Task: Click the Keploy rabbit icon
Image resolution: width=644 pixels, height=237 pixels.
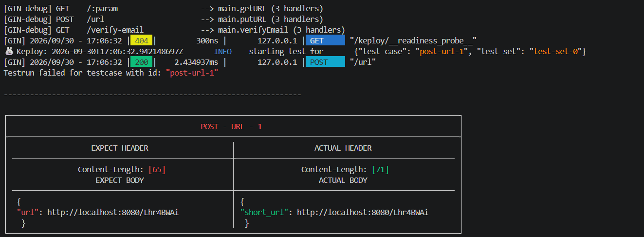Action: pyautogui.click(x=8, y=51)
